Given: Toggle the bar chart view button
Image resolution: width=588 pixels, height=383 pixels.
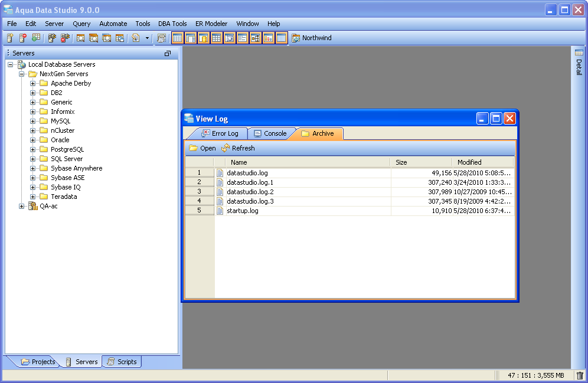Looking at the screenshot, I should (268, 38).
